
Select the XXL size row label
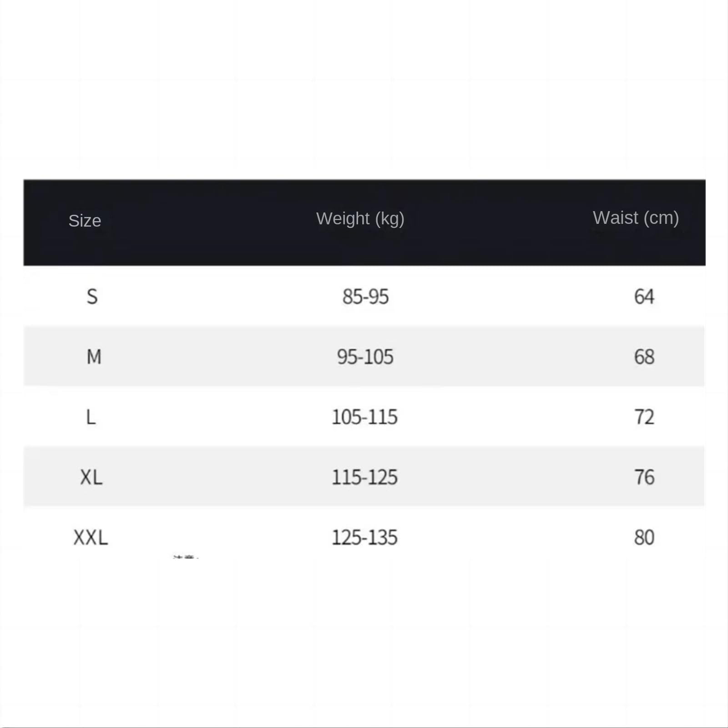pyautogui.click(x=91, y=537)
